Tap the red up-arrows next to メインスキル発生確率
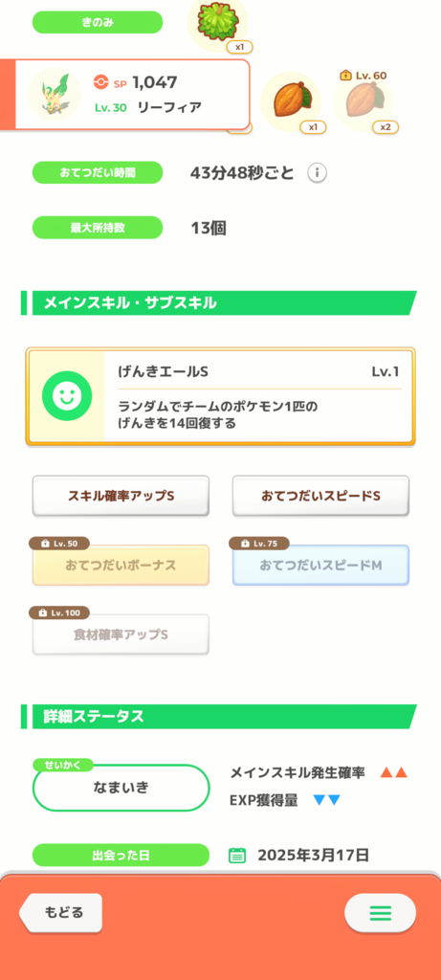Screen dimensions: 441x980 [393, 772]
